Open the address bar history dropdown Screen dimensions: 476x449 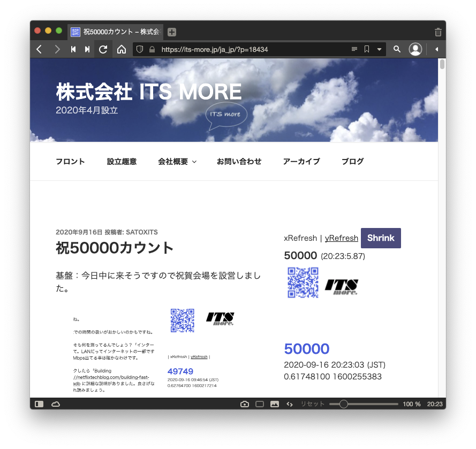[x=380, y=49]
